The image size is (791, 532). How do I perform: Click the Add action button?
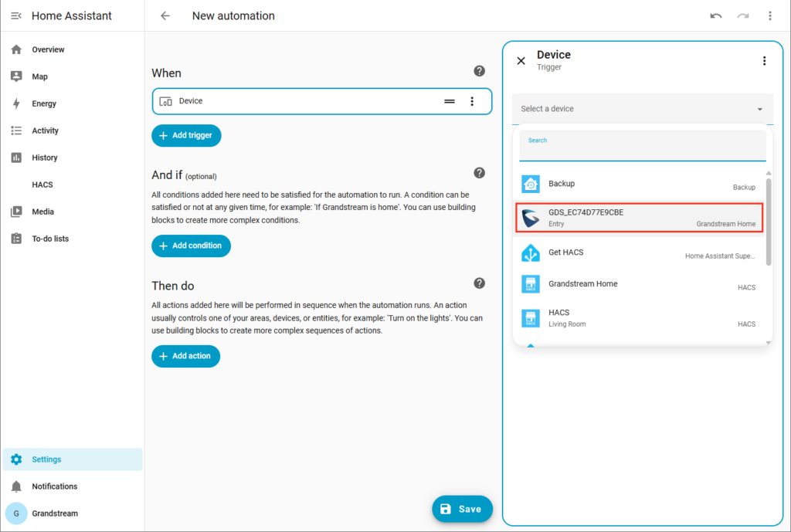coord(185,357)
